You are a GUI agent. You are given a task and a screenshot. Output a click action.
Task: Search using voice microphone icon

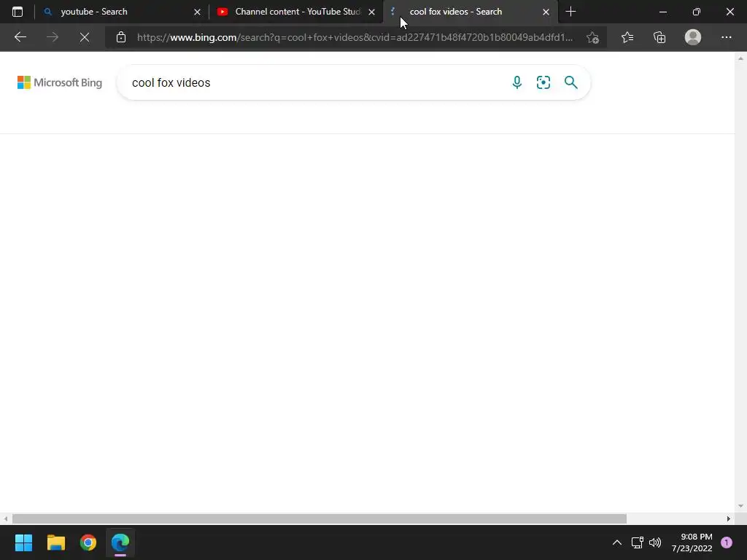pyautogui.click(x=517, y=82)
